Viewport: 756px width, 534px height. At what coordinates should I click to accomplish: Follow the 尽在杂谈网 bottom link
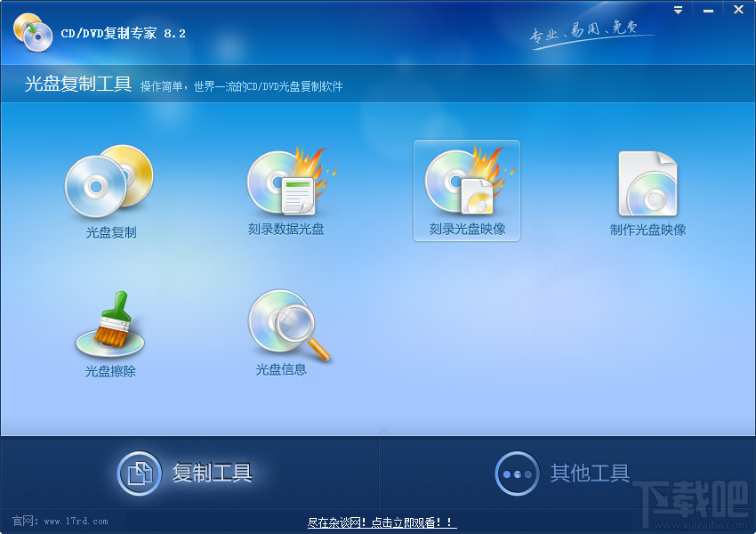[382, 522]
